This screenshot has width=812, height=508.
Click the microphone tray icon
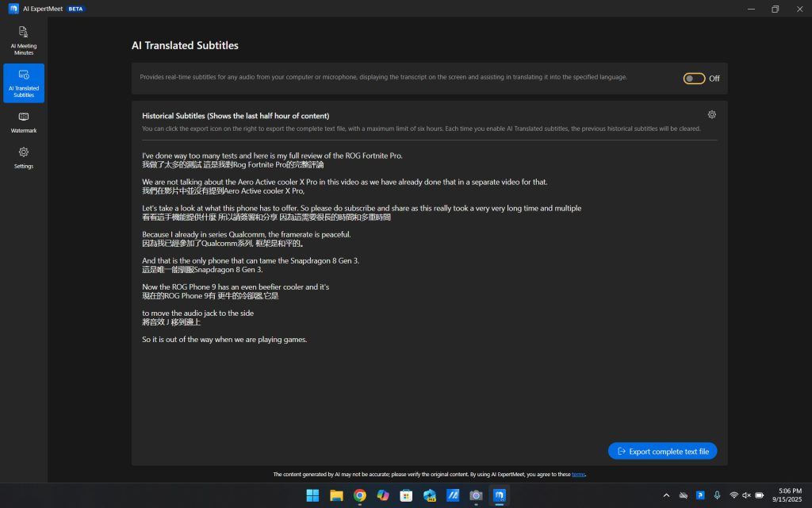[x=717, y=495]
